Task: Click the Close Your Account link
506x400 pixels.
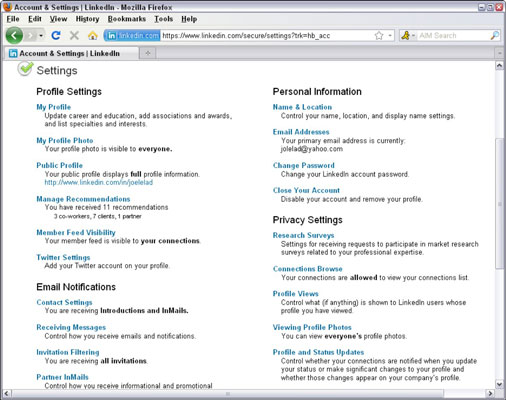Action: tap(306, 190)
